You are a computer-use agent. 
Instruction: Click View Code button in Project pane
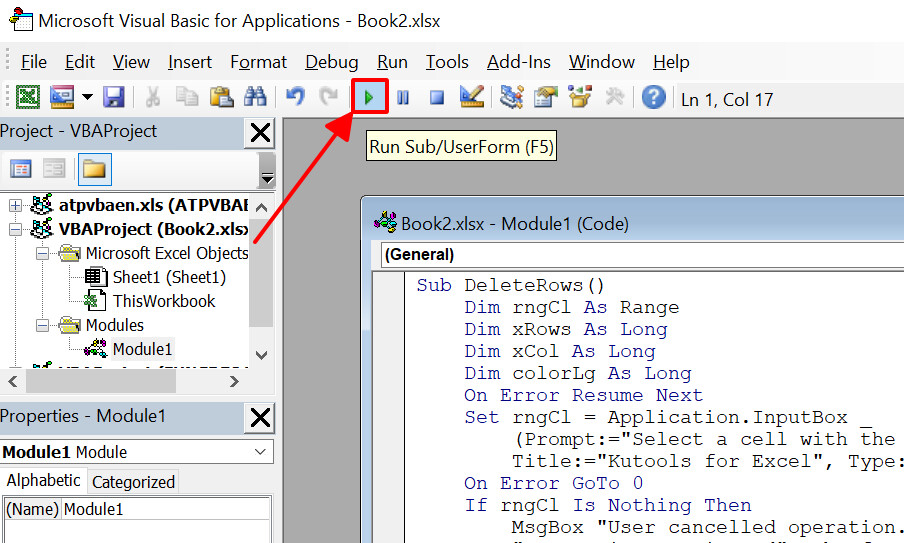point(21,169)
